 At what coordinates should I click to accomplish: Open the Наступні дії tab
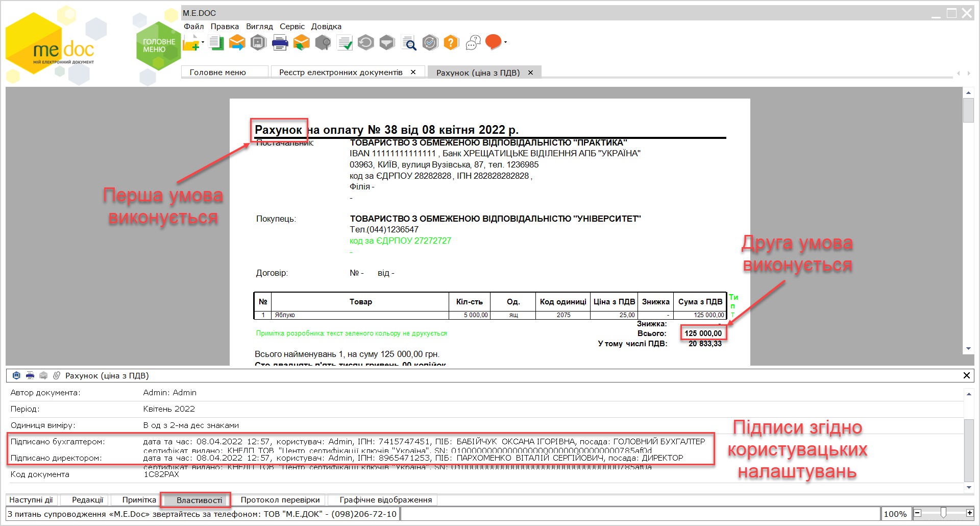[31, 500]
